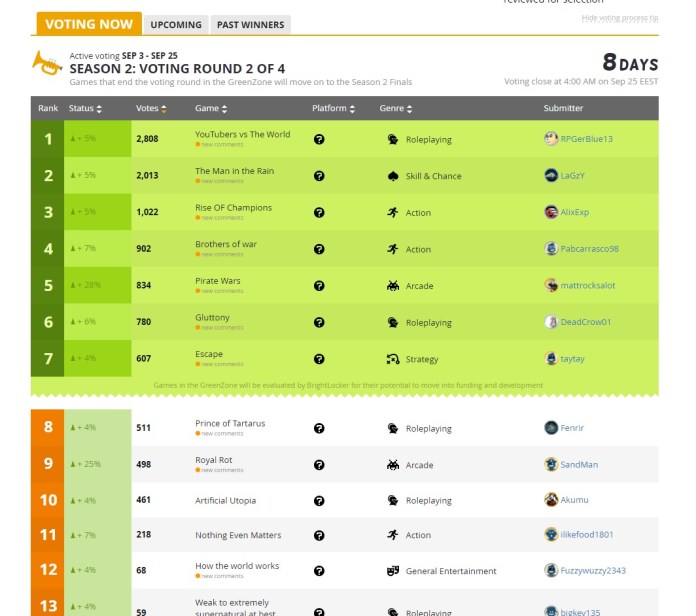Click new comments under Pirate Wars
This screenshot has height=616, width=696.
[x=219, y=291]
